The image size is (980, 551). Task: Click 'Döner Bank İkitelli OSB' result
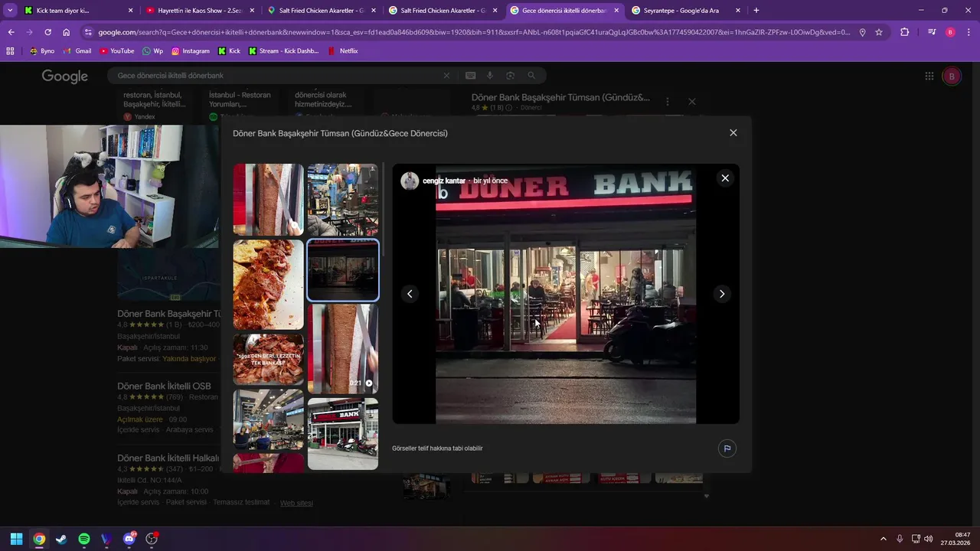164,386
